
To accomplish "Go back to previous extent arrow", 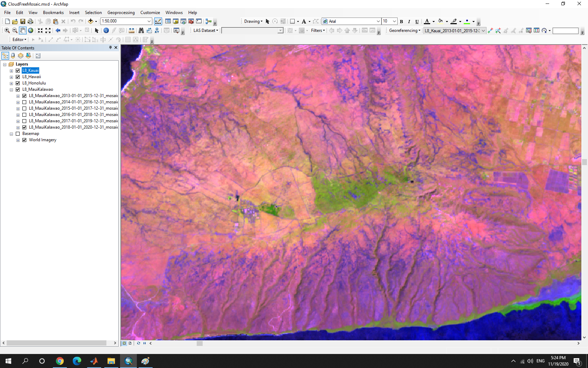I will 58,30.
